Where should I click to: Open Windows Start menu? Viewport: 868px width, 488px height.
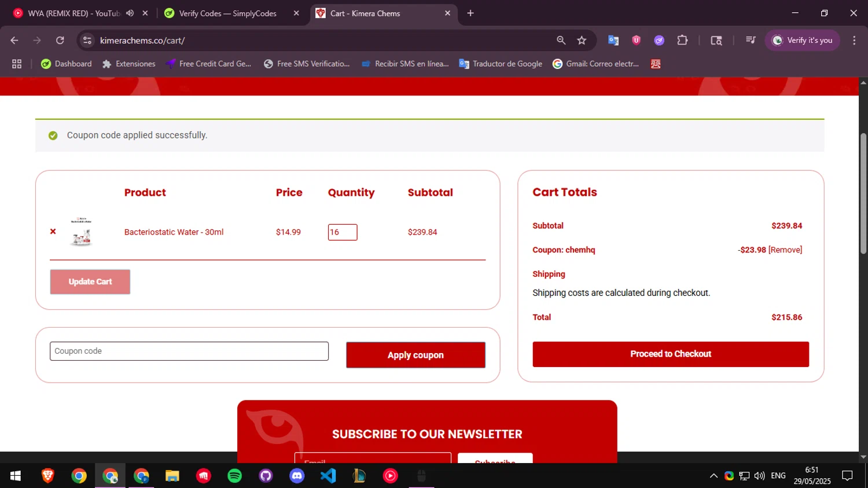[16, 476]
